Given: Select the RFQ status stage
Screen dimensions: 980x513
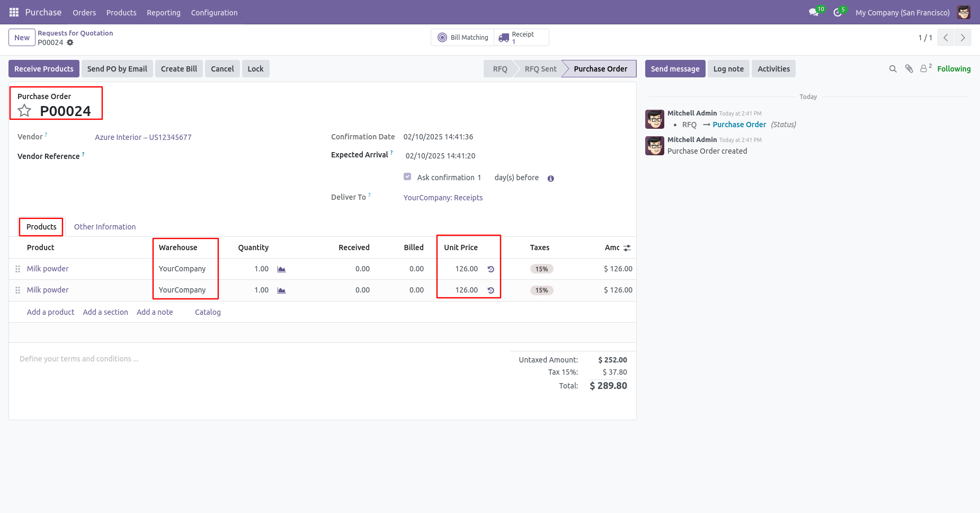Looking at the screenshot, I should pos(500,69).
